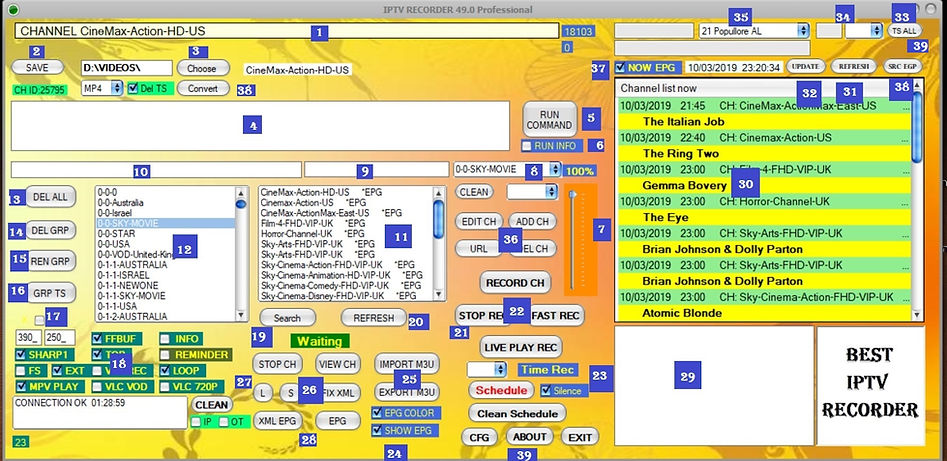Enable the FS fullscreen checkbox

(21, 370)
